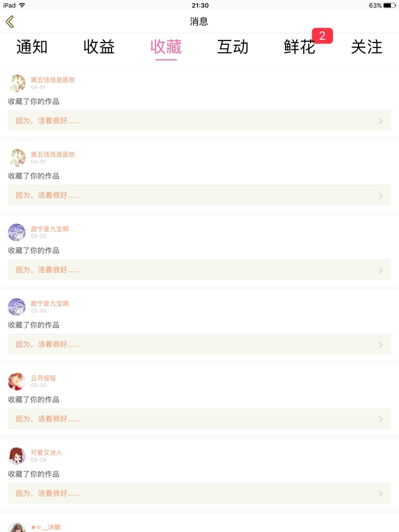Screen dimensions: 399x532
Task: Open 云月瑶瑶's avatar picture
Action: pyautogui.click(x=17, y=381)
